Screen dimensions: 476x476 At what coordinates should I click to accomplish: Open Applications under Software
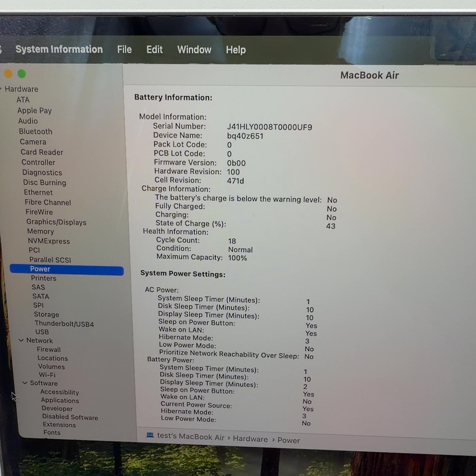pos(60,400)
